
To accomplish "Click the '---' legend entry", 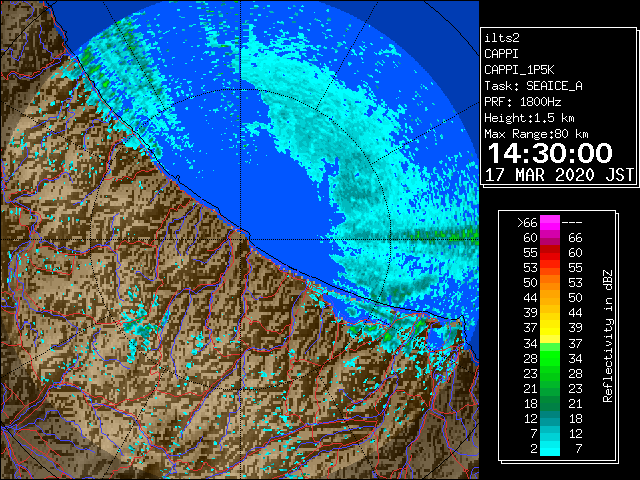I will [x=571, y=223].
